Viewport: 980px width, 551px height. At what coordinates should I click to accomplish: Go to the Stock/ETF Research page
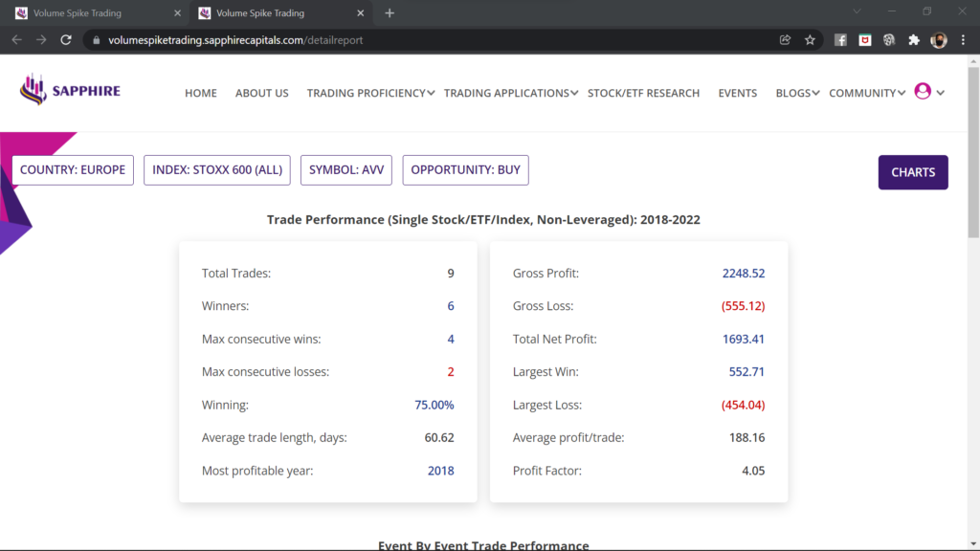tap(643, 93)
